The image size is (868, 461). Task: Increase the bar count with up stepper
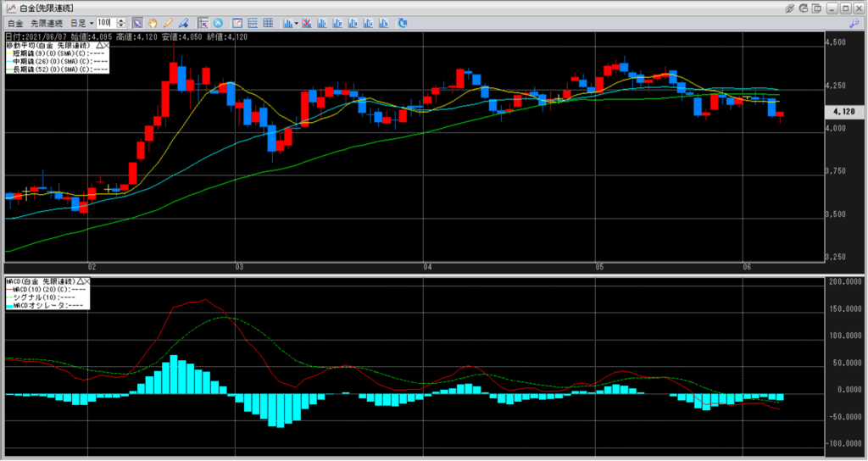(x=122, y=19)
